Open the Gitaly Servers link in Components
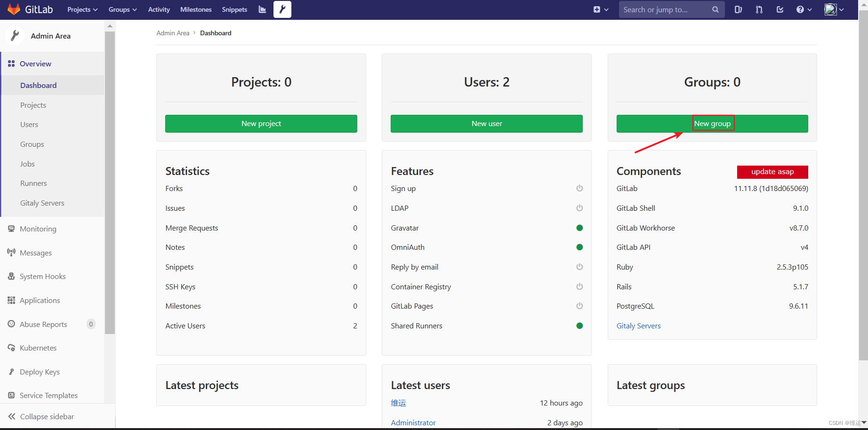Viewport: 868px width, 430px height. click(638, 326)
